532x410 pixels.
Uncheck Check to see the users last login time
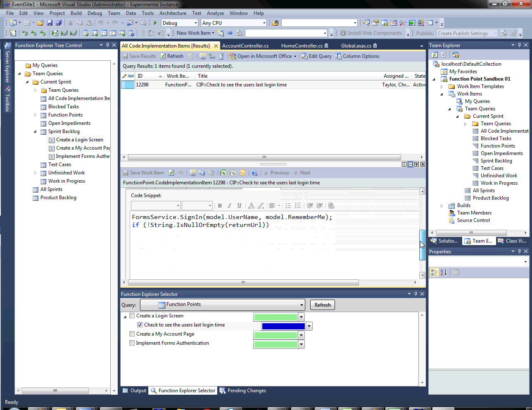140,325
